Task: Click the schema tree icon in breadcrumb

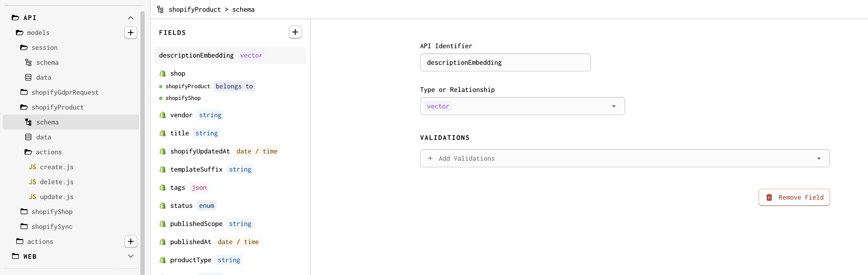Action: (160, 9)
